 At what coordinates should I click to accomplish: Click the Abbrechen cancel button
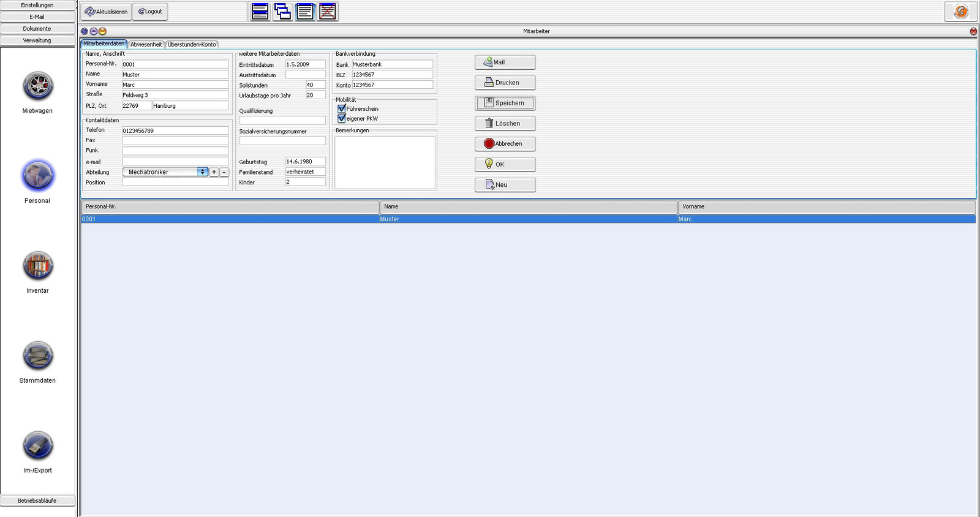505,143
